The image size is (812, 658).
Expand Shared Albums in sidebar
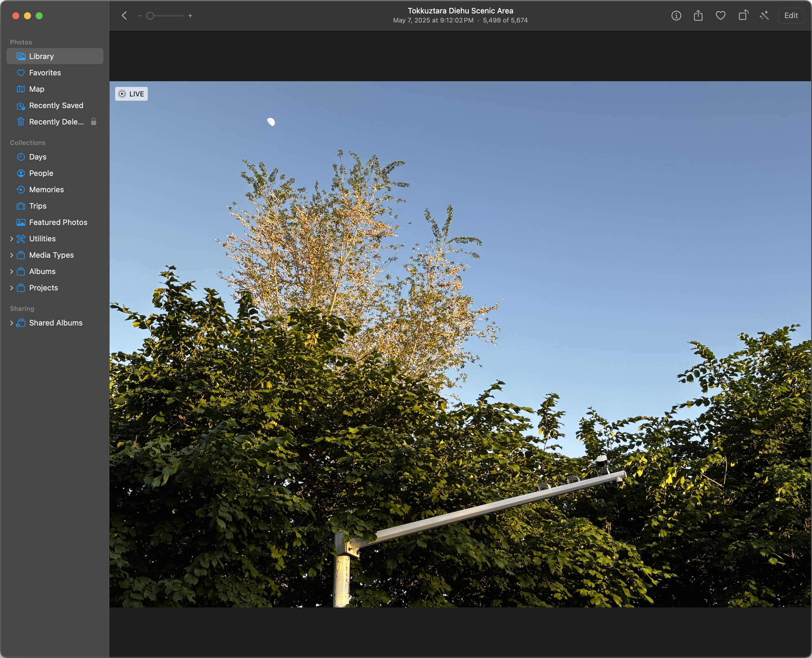click(11, 323)
